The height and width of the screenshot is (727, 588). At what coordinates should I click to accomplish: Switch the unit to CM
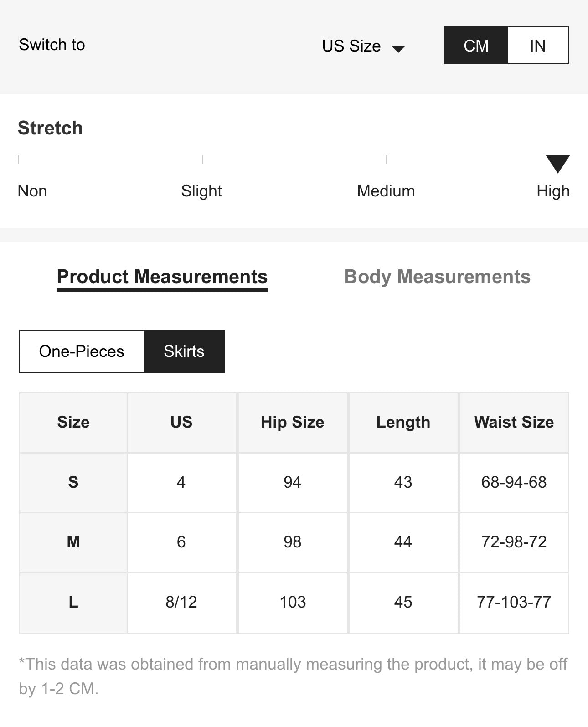coord(476,46)
